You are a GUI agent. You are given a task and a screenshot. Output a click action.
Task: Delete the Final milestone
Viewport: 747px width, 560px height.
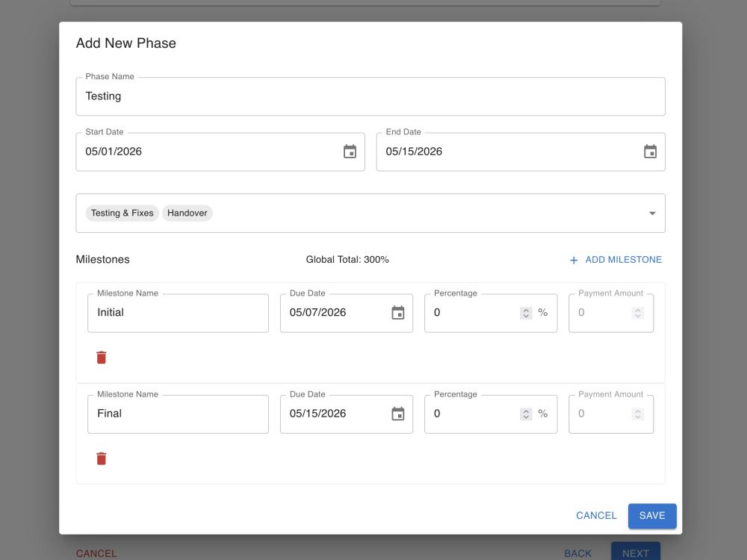[x=101, y=458]
